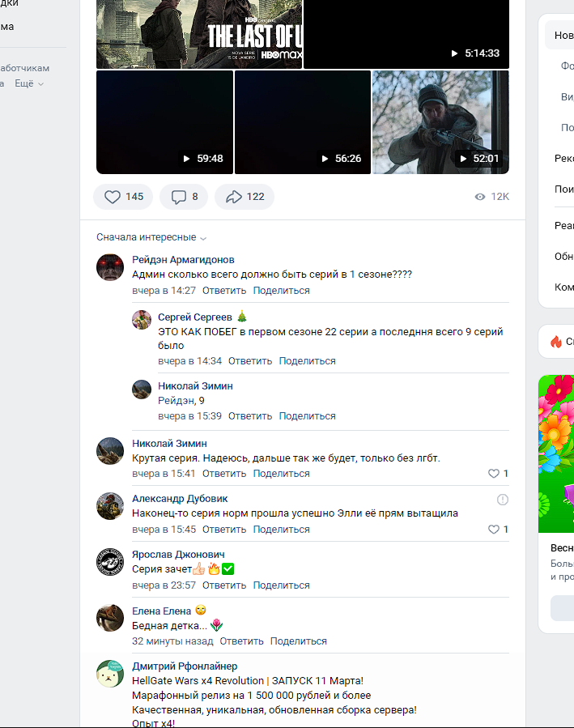Open Дмитрий Рфонлайнер profile name

[x=185, y=666]
